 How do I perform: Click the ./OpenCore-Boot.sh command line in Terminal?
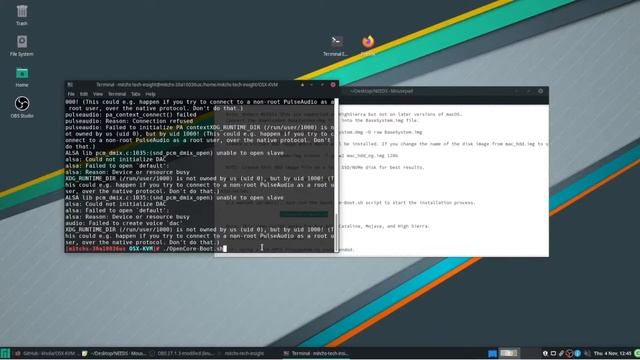(x=194, y=249)
